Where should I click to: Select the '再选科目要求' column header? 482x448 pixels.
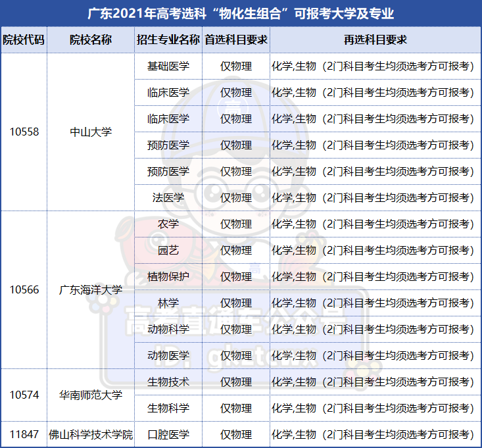tap(375, 39)
